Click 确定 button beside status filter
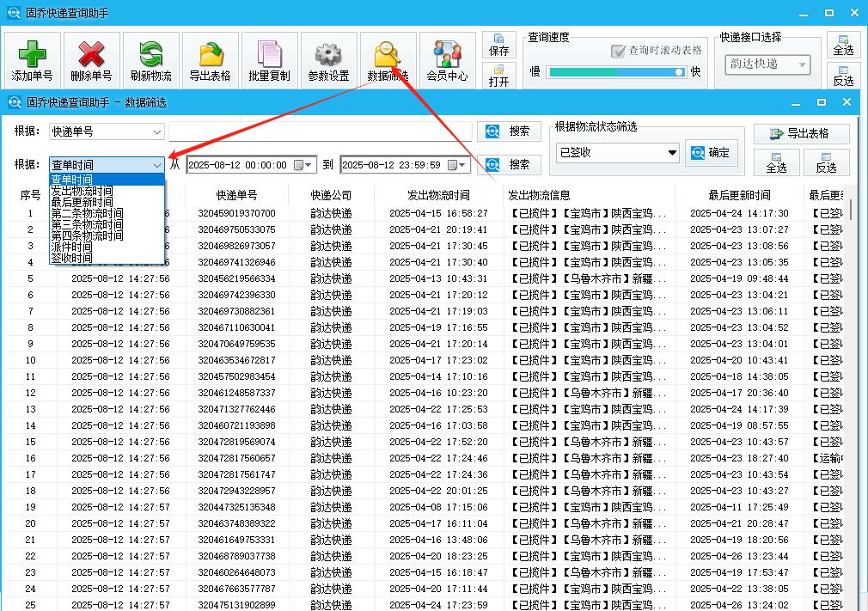The image size is (868, 611). 712,153
